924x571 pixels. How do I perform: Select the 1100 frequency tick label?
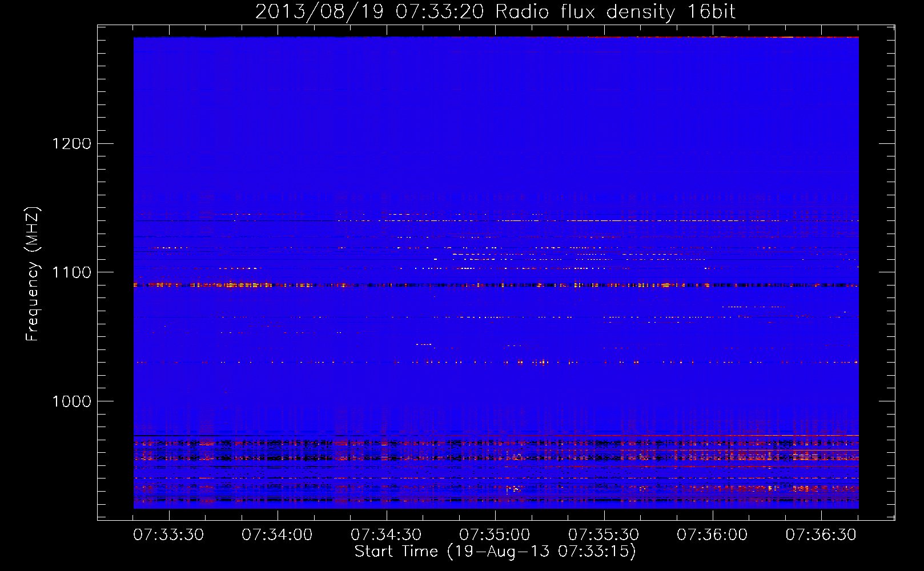pos(72,272)
